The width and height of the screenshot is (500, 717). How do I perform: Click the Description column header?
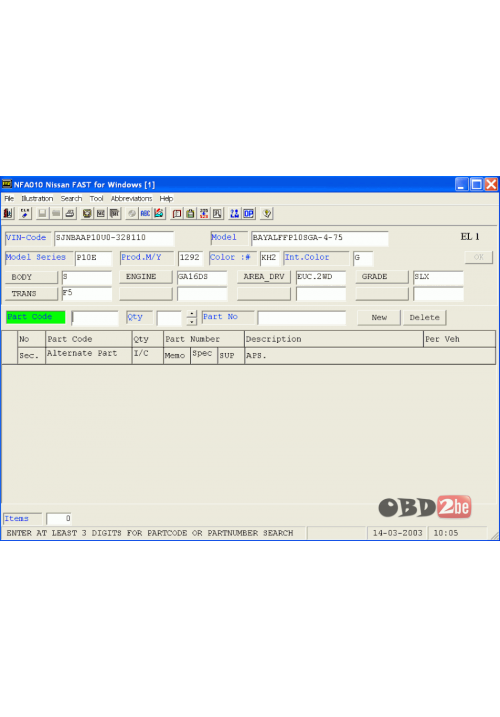(x=333, y=339)
